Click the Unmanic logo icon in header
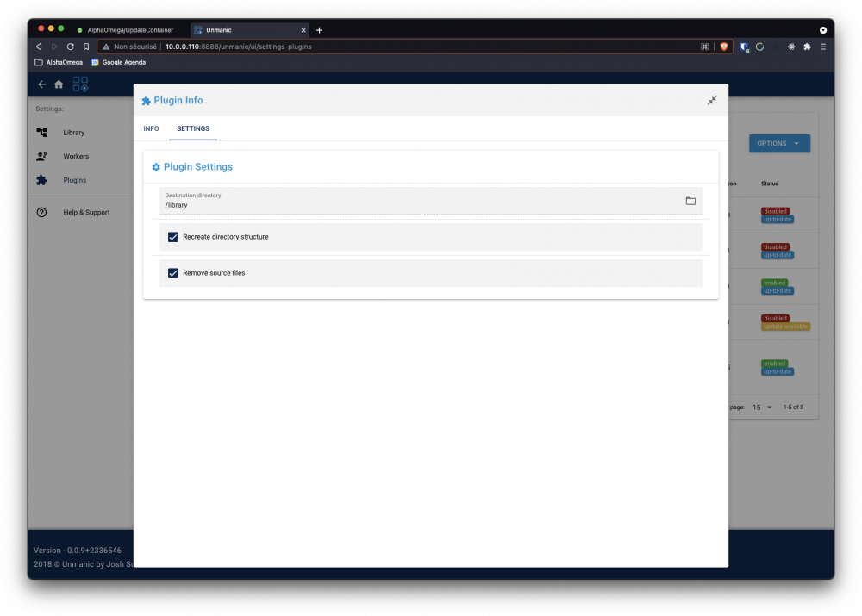This screenshot has height=616, width=862. (x=80, y=84)
